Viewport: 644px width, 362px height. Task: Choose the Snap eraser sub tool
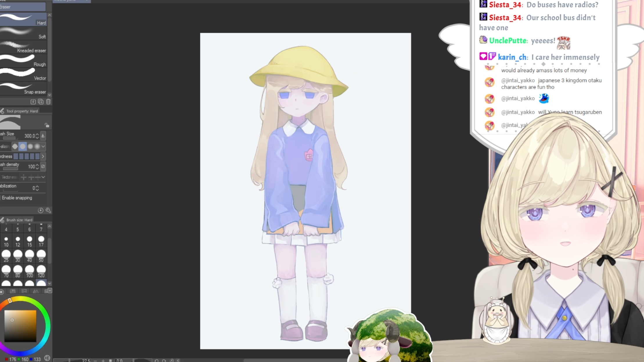pos(23,88)
